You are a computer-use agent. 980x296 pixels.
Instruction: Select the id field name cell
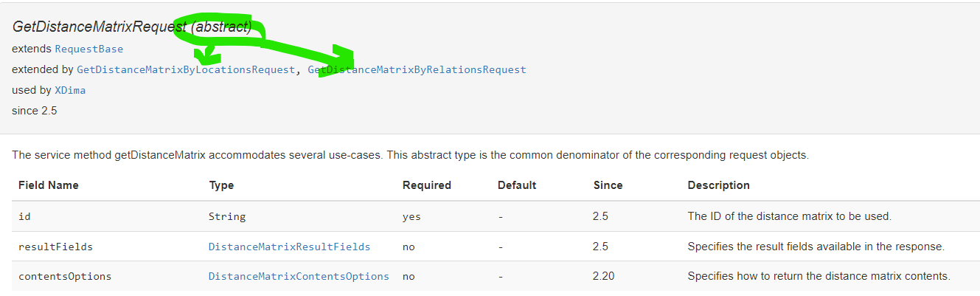pos(24,217)
